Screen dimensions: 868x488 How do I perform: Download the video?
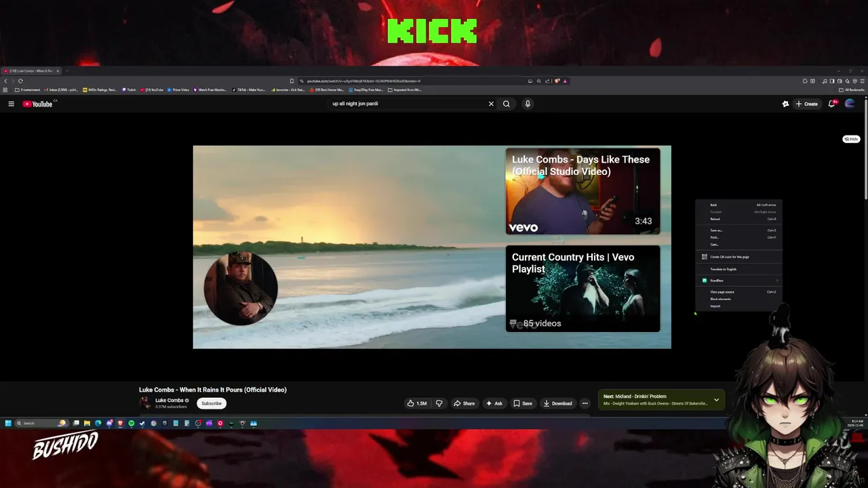coord(557,403)
